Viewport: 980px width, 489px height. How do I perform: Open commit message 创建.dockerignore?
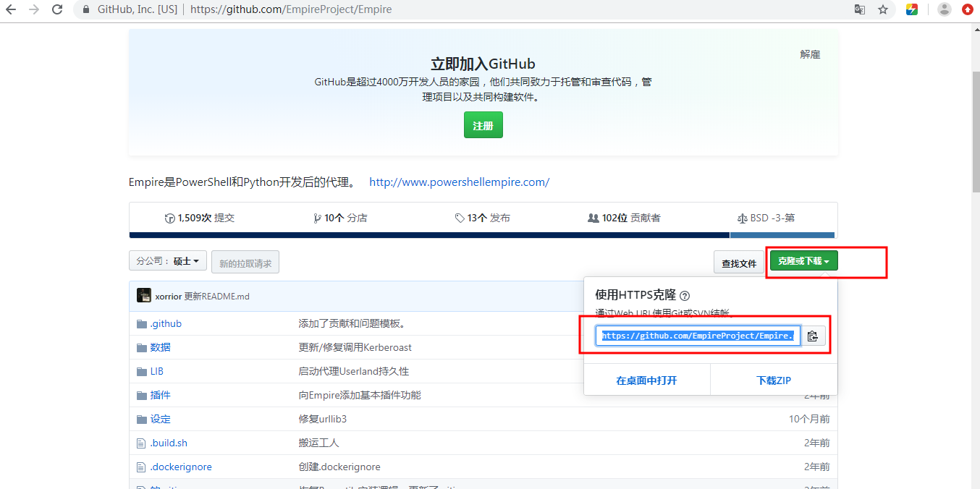(339, 467)
